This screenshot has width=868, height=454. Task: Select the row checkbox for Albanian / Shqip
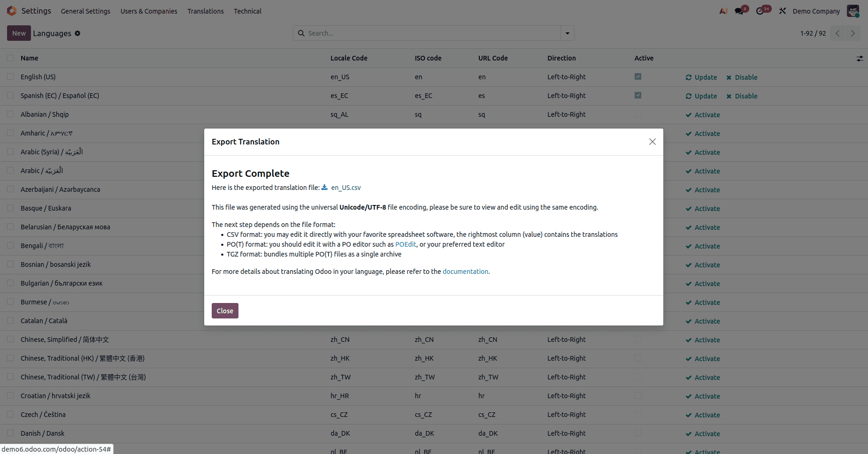(x=10, y=114)
